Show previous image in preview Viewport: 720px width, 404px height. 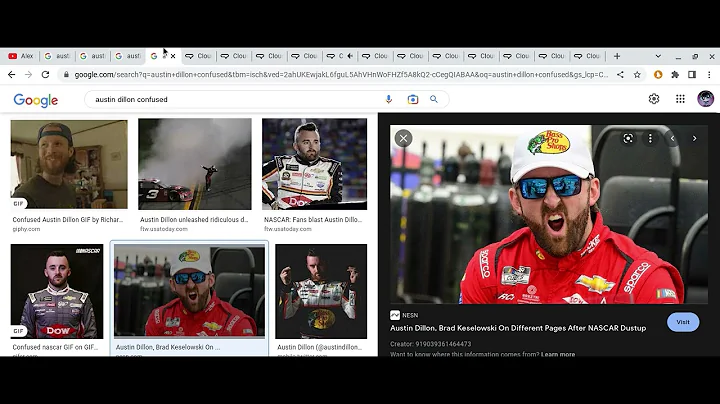pos(672,138)
